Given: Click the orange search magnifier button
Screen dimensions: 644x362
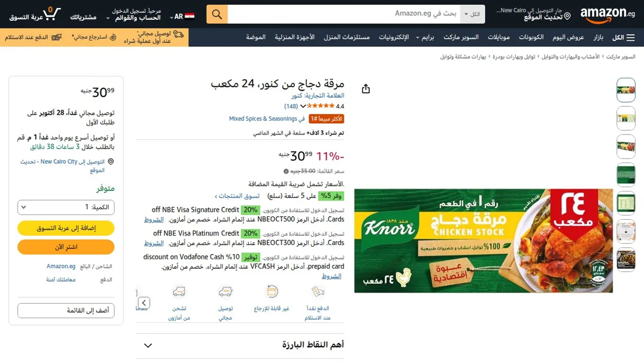Looking at the screenshot, I should 217,14.
